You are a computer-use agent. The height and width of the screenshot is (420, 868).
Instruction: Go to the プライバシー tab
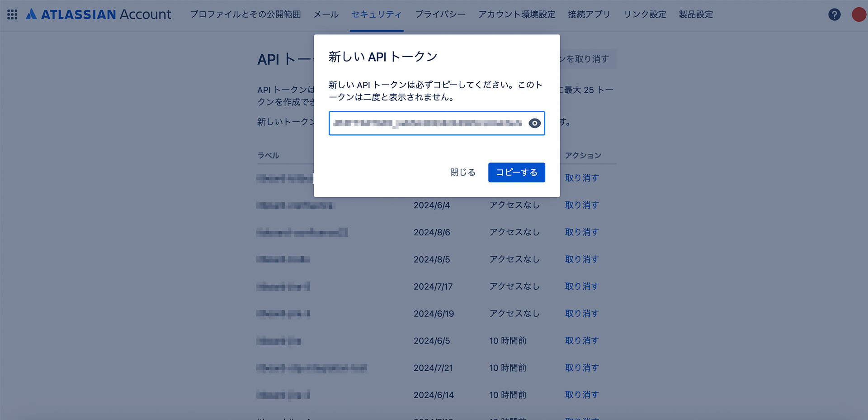[x=440, y=14]
